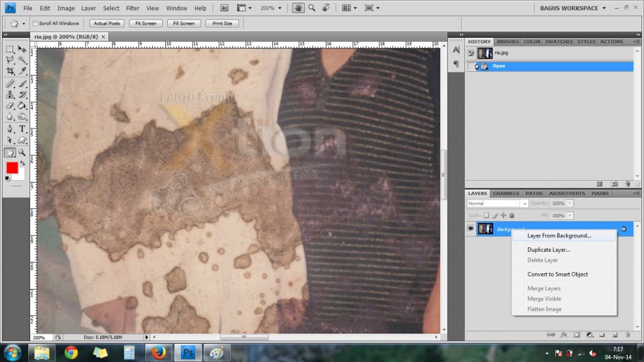Select the Move tool
Screen dimensions: 644x362
(22, 49)
